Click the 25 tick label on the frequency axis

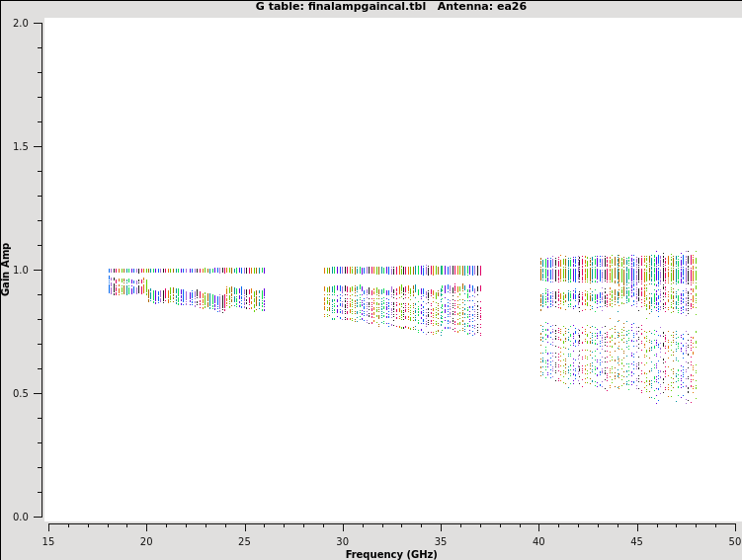[244, 541]
